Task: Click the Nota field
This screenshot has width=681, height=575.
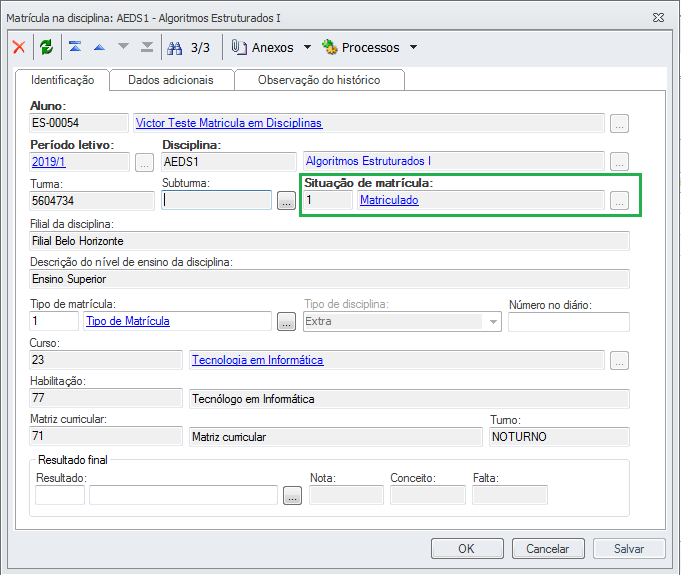Action: (x=346, y=495)
